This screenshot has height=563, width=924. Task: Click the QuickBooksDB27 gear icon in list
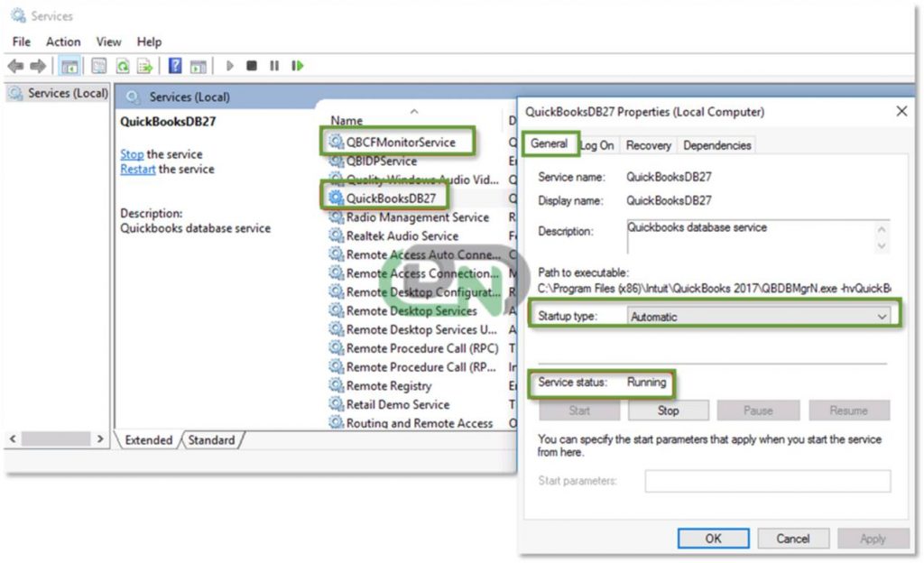tap(336, 198)
